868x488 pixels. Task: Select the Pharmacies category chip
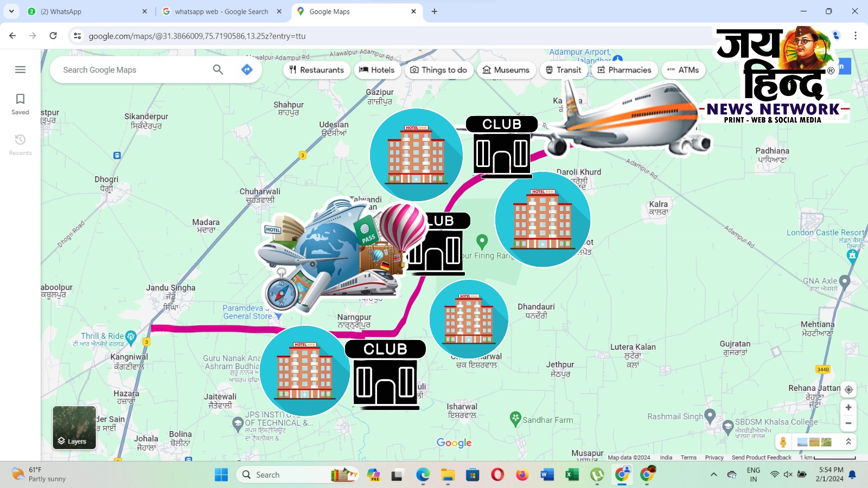click(624, 70)
